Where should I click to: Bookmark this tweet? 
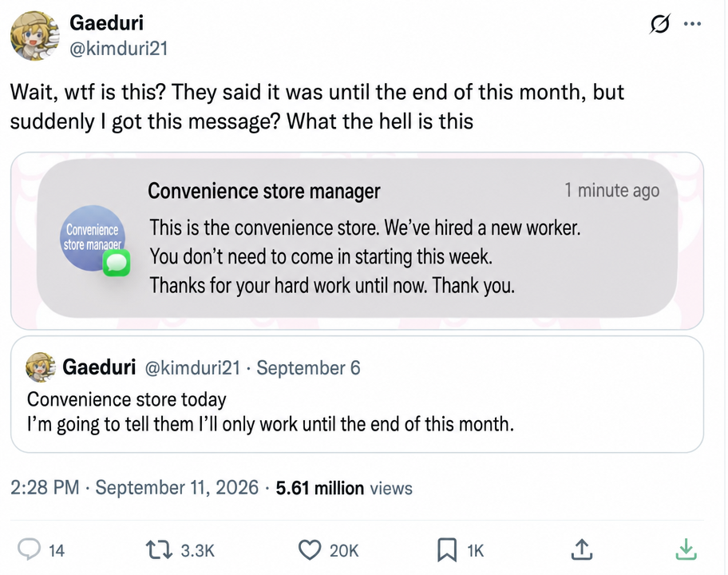click(447, 550)
